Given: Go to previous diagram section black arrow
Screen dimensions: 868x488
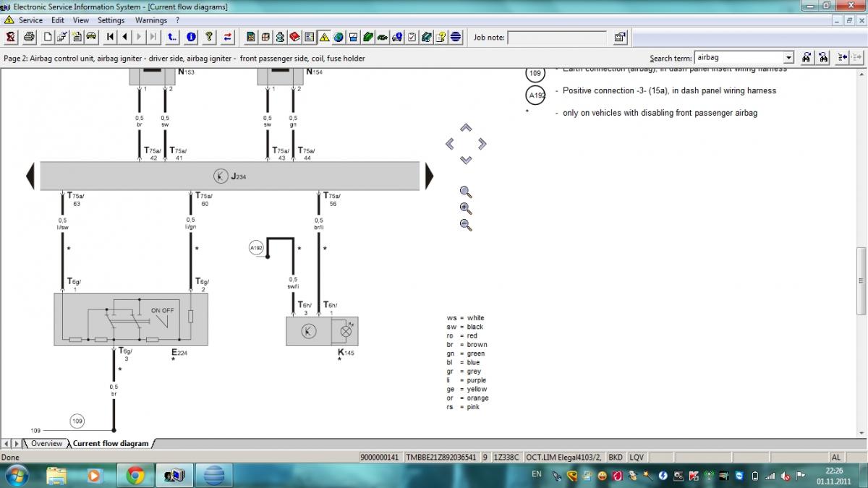Looking at the screenshot, I should (x=30, y=176).
